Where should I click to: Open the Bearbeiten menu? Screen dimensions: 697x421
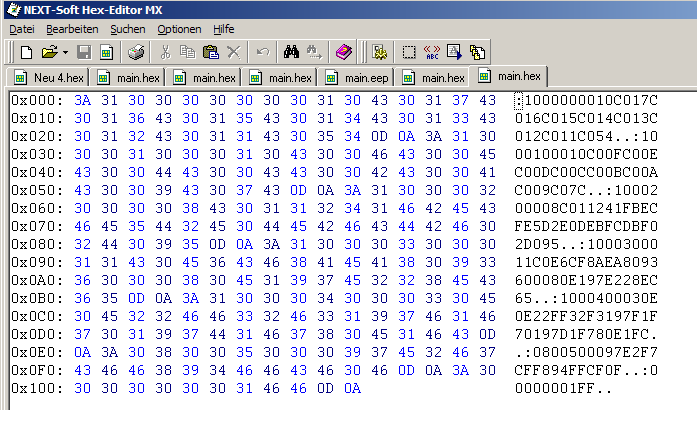72,29
